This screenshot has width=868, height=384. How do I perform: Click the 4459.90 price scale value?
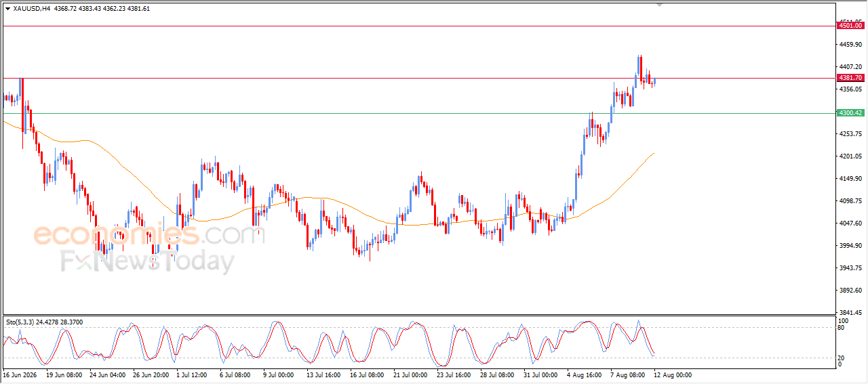(x=850, y=45)
